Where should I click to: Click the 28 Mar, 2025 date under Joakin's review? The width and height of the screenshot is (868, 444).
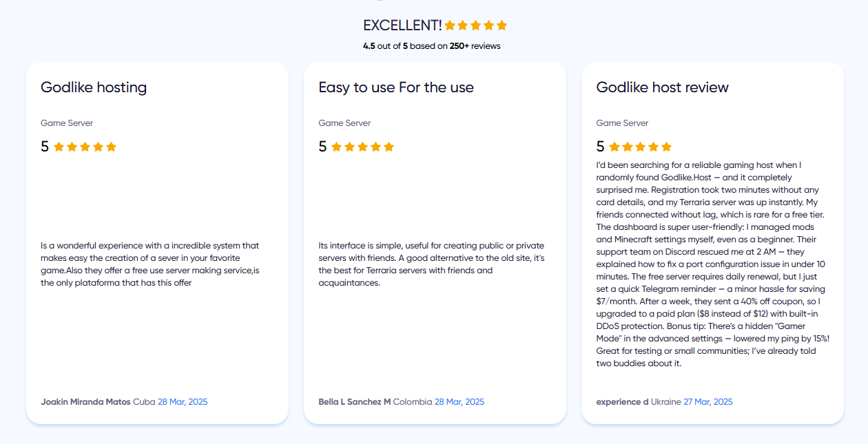[x=183, y=401]
